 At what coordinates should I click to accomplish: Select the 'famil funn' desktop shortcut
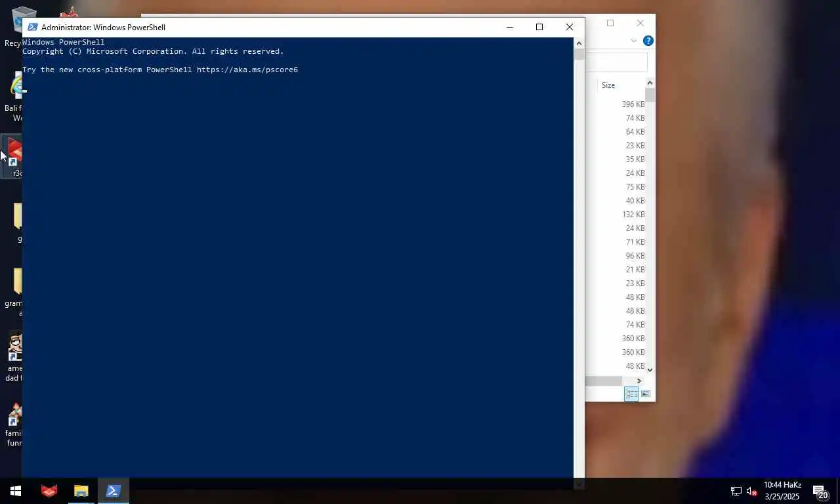[14, 425]
